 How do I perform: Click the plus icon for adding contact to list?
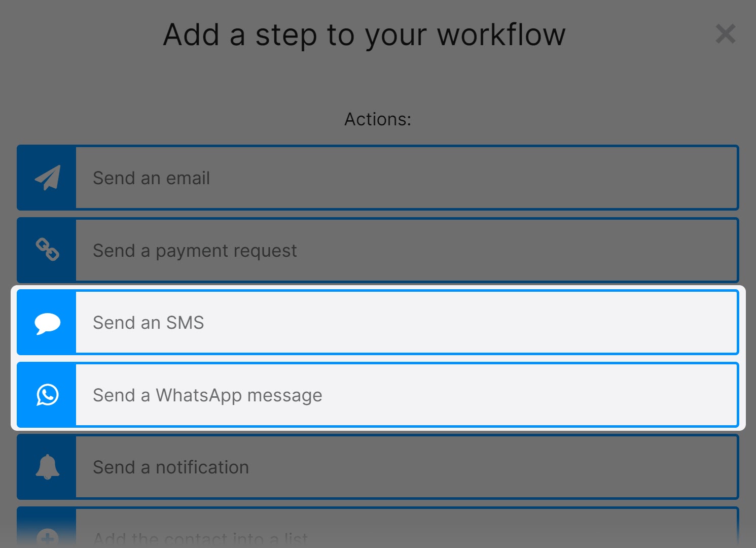click(47, 536)
